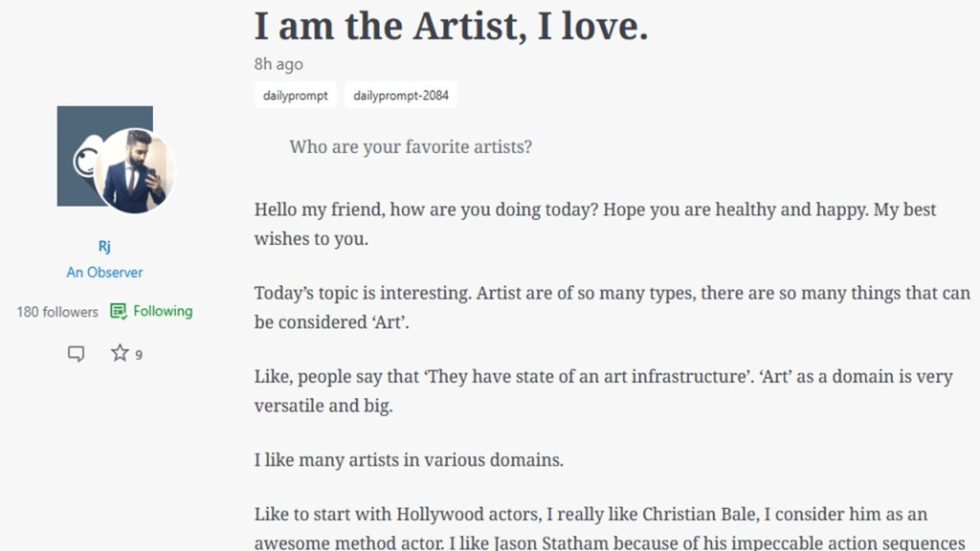Select the dailyprompt tag
Screen dimensions: 980x551
296,96
